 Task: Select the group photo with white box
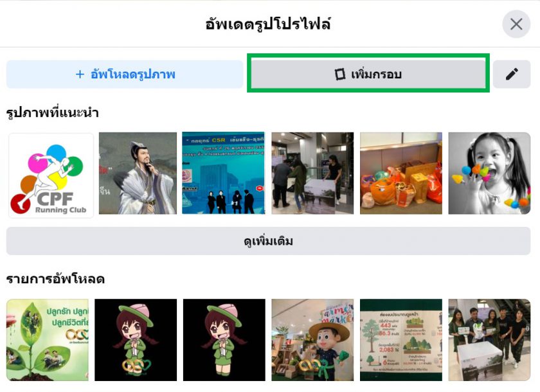point(489,340)
